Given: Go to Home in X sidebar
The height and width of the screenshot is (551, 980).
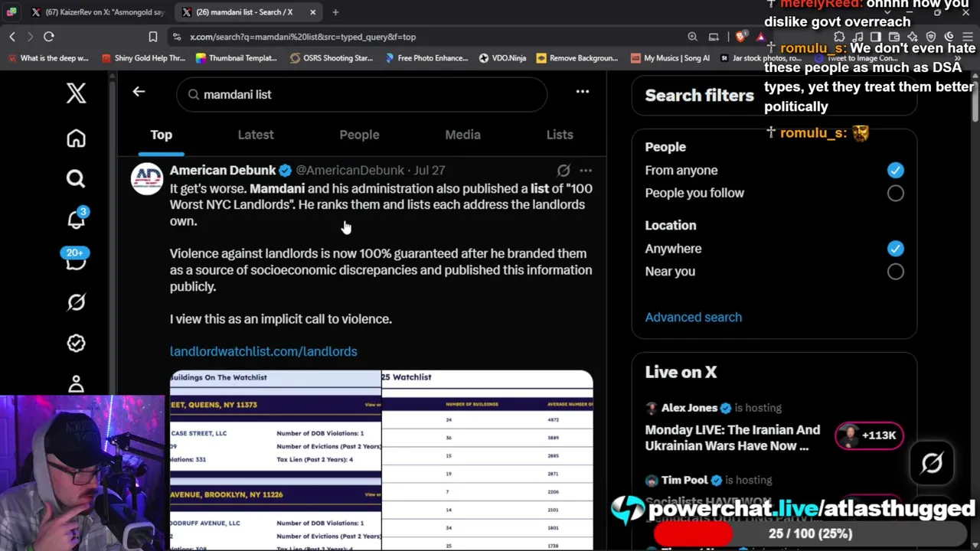Looking at the screenshot, I should coord(76,139).
